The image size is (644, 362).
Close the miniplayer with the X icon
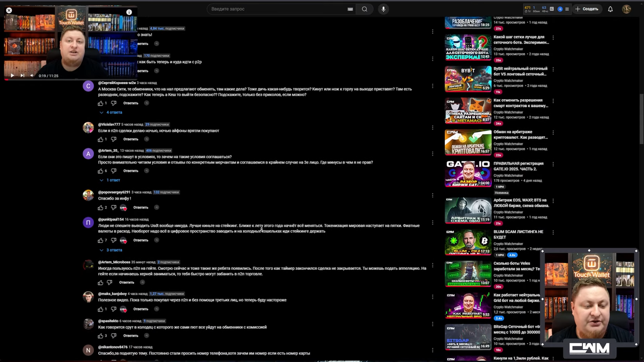9,10
